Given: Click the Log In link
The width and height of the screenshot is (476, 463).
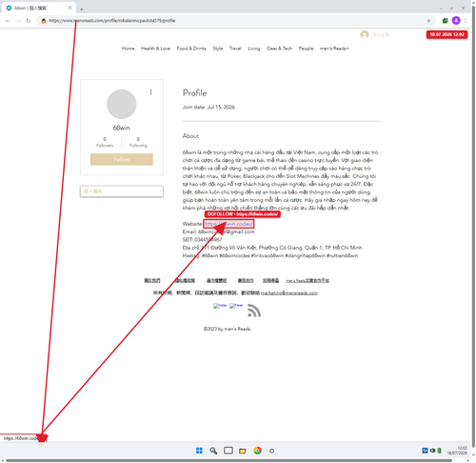Looking at the screenshot, I should pos(382,34).
